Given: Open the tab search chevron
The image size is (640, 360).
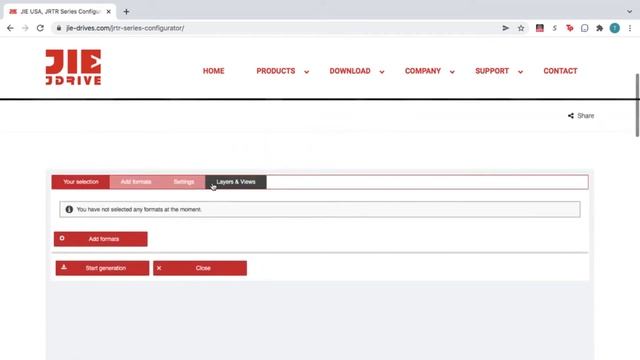Looking at the screenshot, I should 629,12.
